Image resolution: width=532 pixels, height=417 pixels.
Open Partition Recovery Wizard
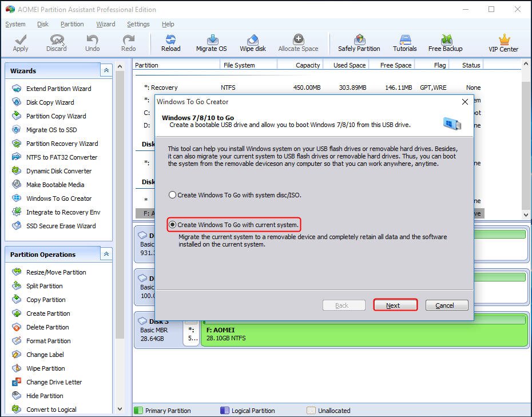(62, 144)
